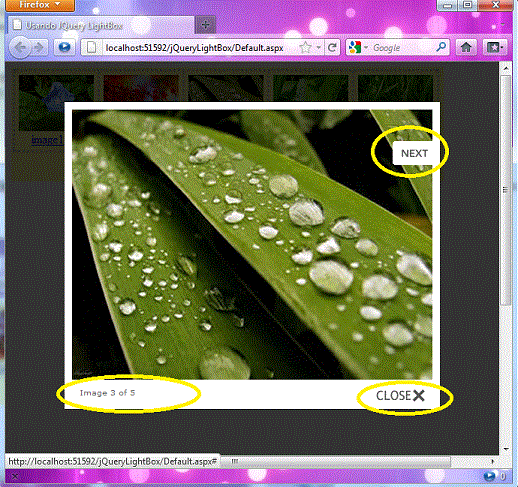Open the URL history dropdown arrow
Image resolution: width=518 pixels, height=487 pixels.
319,48
